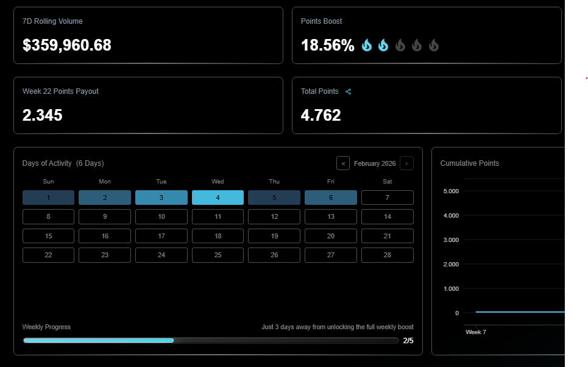This screenshot has width=588, height=367.
Task: Click the Weekly Progress bar
Action: (x=210, y=340)
